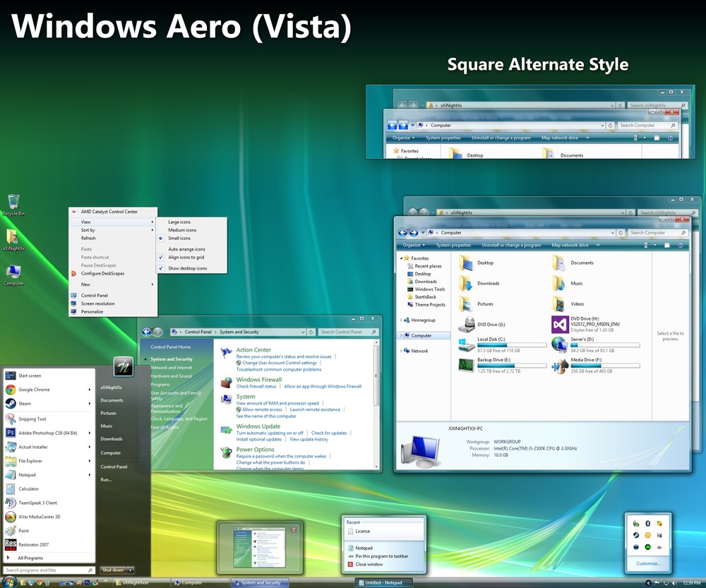The image size is (706, 588).
Task: Open Media Drive (F:) drive icon
Action: 560,366
